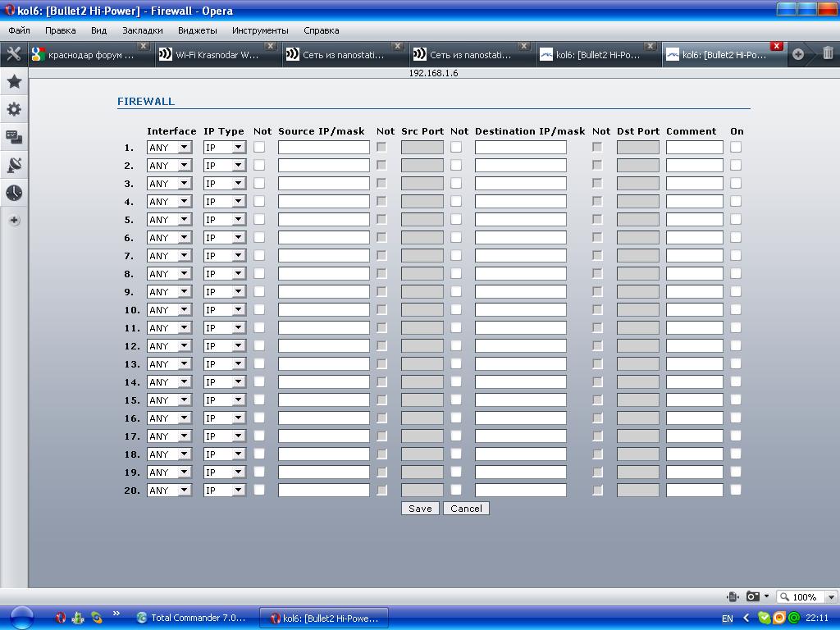Click the green @ tray icon
Viewport: 840px width, 630px height.
(793, 618)
